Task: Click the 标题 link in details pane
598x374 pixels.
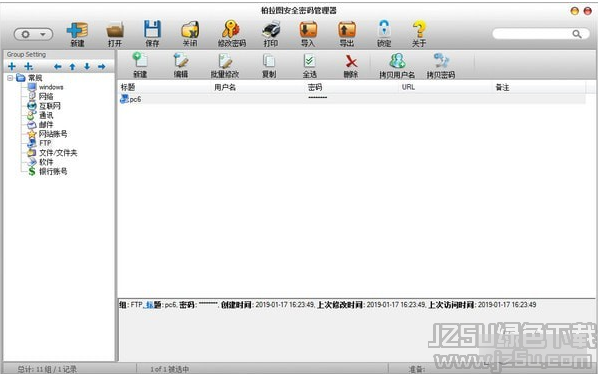Action: (x=154, y=305)
